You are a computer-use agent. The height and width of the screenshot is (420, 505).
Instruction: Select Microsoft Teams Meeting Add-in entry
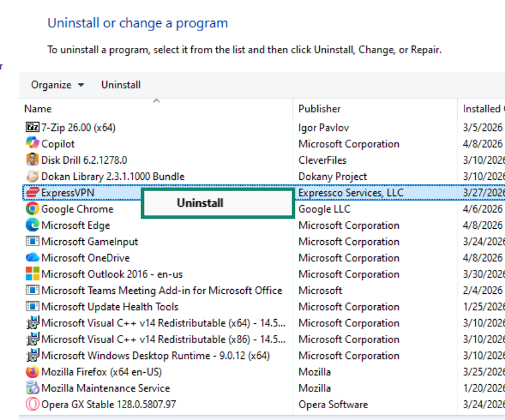tap(161, 290)
